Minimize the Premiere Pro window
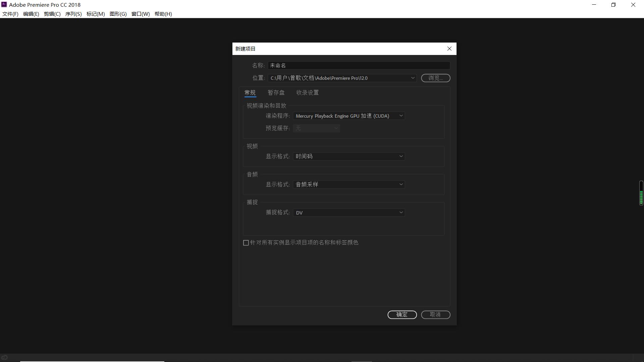The width and height of the screenshot is (644, 362). [x=594, y=5]
